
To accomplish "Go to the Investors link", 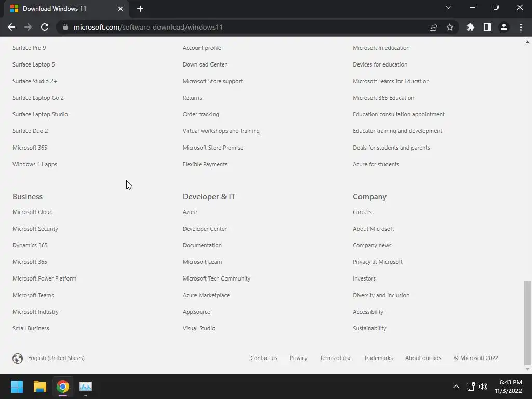I will click(364, 278).
